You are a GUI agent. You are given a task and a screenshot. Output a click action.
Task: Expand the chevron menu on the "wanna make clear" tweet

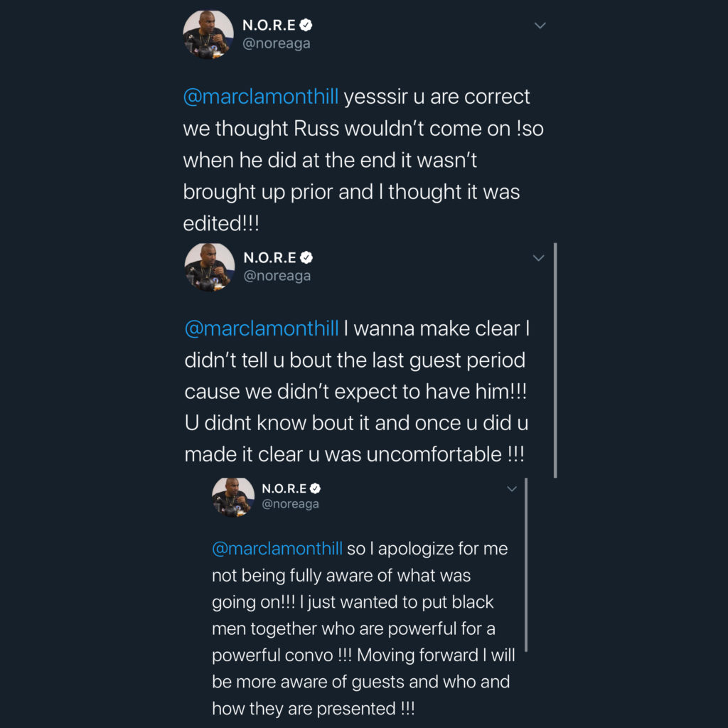(539, 257)
